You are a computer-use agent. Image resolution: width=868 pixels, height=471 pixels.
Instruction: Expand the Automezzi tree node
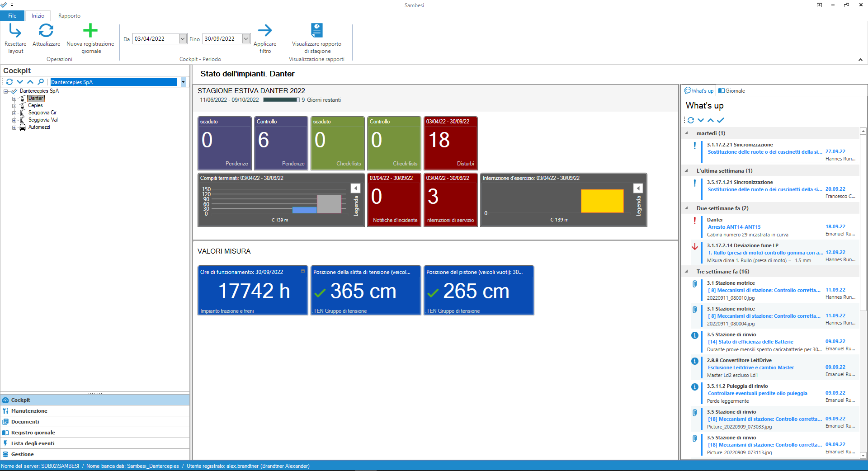coord(14,127)
